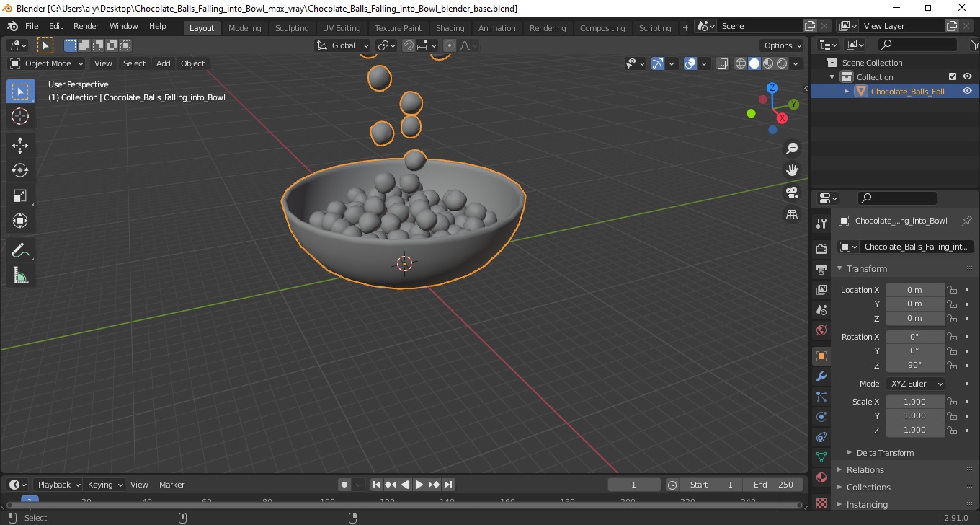Pin the properties editor context
This screenshot has height=525, width=980.
(x=967, y=221)
